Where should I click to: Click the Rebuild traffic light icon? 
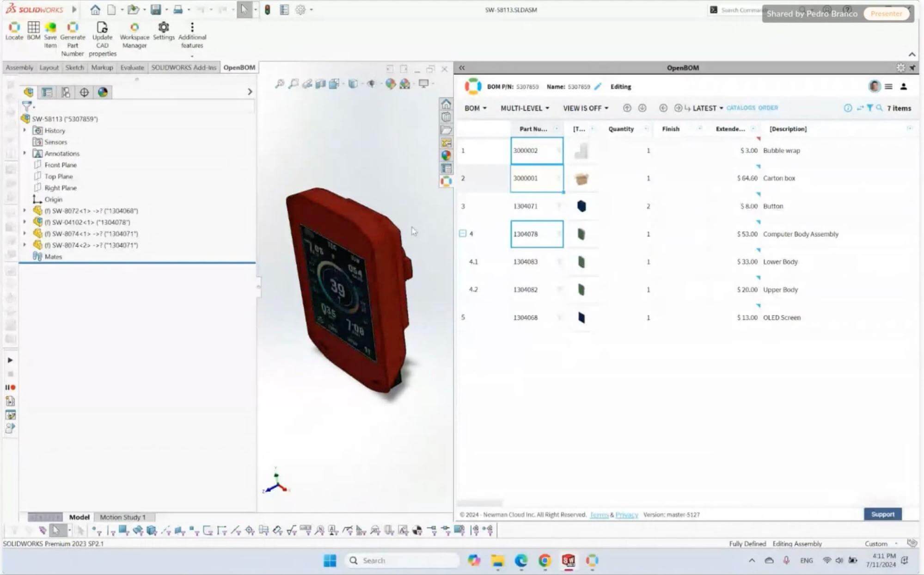coord(267,10)
